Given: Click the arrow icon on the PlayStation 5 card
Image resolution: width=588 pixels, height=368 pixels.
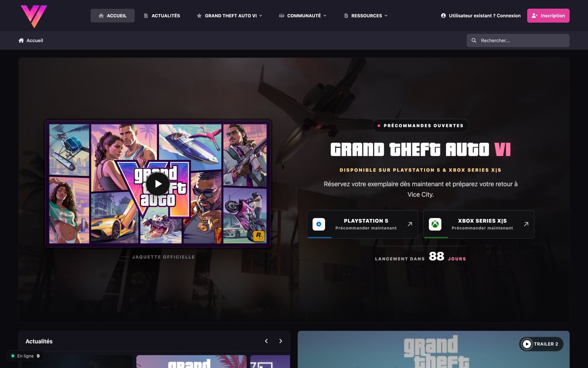Looking at the screenshot, I should point(410,224).
